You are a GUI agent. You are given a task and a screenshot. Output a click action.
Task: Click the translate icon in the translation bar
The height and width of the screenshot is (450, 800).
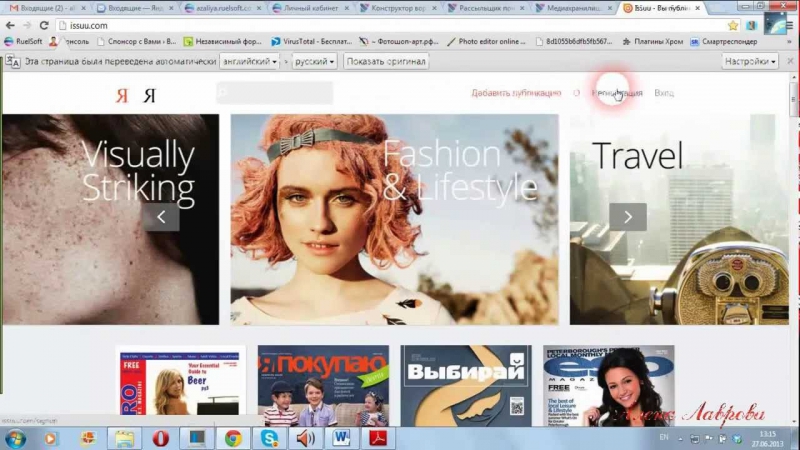[13, 61]
